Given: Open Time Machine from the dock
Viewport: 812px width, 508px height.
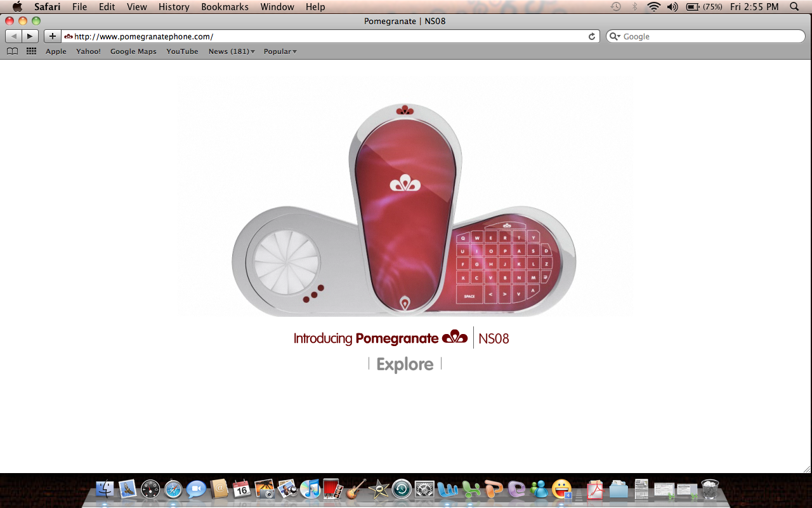Looking at the screenshot, I should click(402, 489).
